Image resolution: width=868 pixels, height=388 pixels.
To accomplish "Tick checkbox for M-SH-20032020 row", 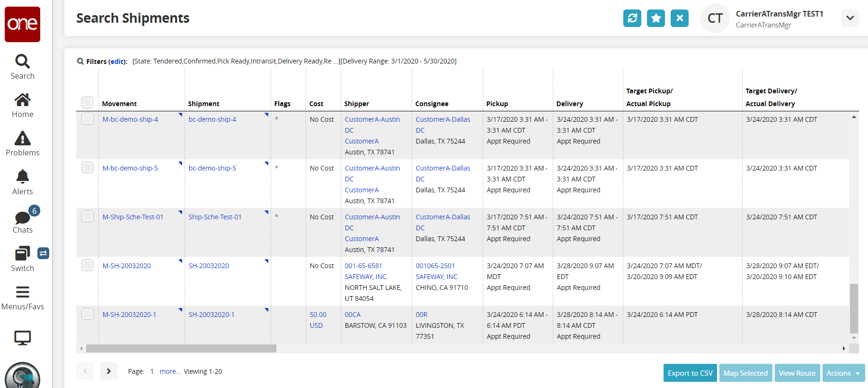I will click(x=88, y=265).
